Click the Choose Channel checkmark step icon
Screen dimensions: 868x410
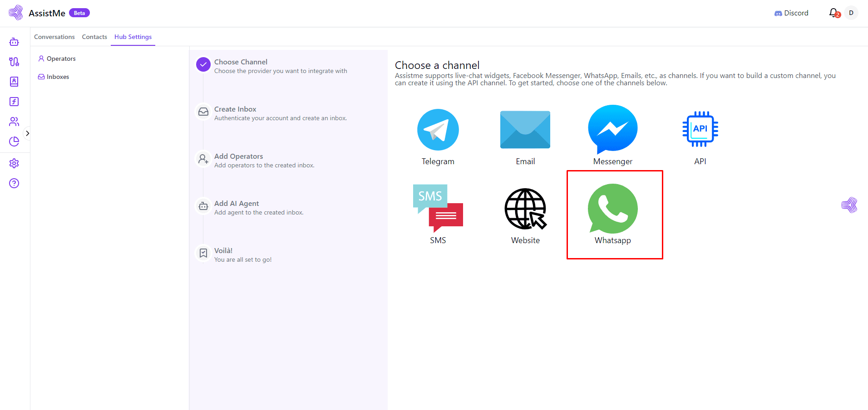pyautogui.click(x=203, y=64)
